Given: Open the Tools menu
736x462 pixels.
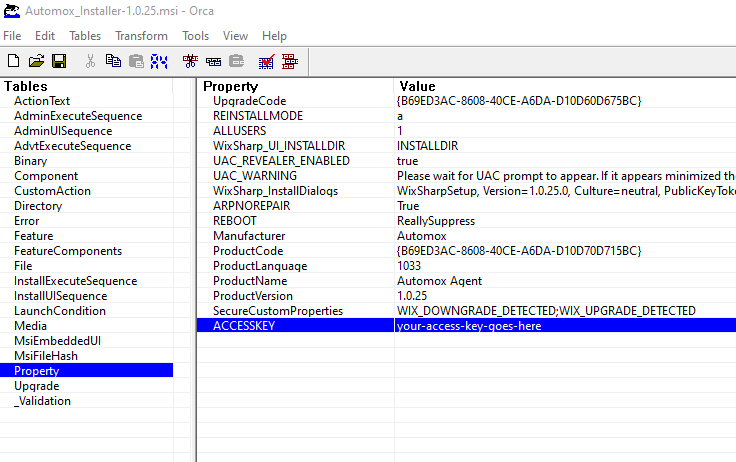Looking at the screenshot, I should coord(195,36).
